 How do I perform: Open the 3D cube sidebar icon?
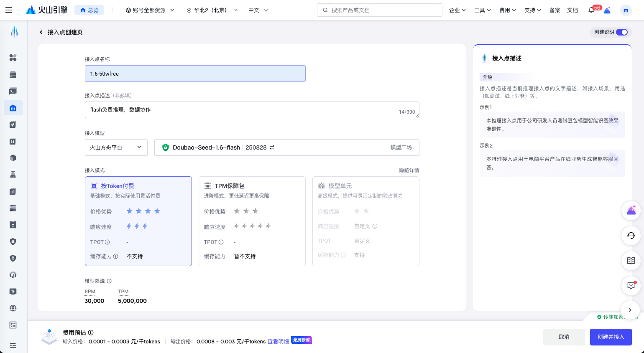13,158
